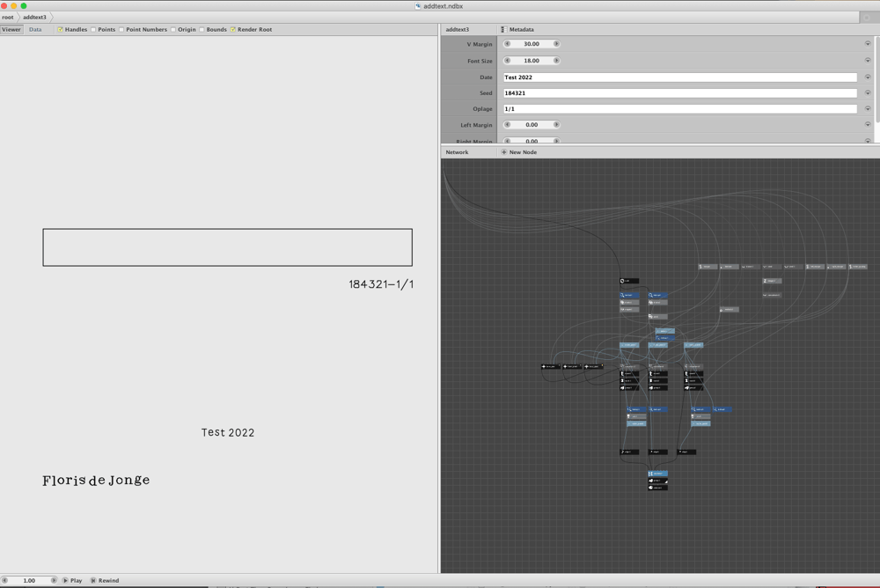Click the Date field containing Test 2022
Viewport: 880px width, 588px height.
679,77
